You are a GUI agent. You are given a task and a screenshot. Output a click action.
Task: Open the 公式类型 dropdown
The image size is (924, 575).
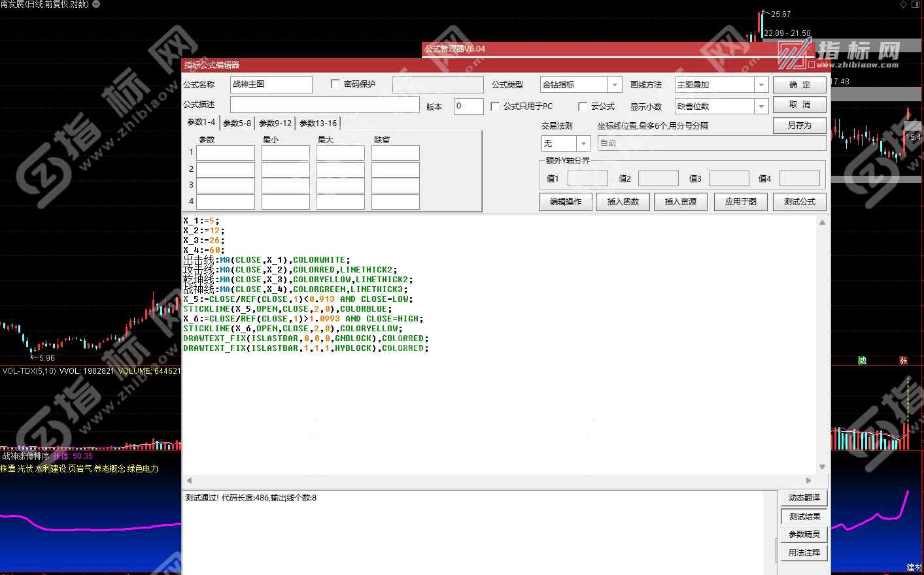point(614,85)
